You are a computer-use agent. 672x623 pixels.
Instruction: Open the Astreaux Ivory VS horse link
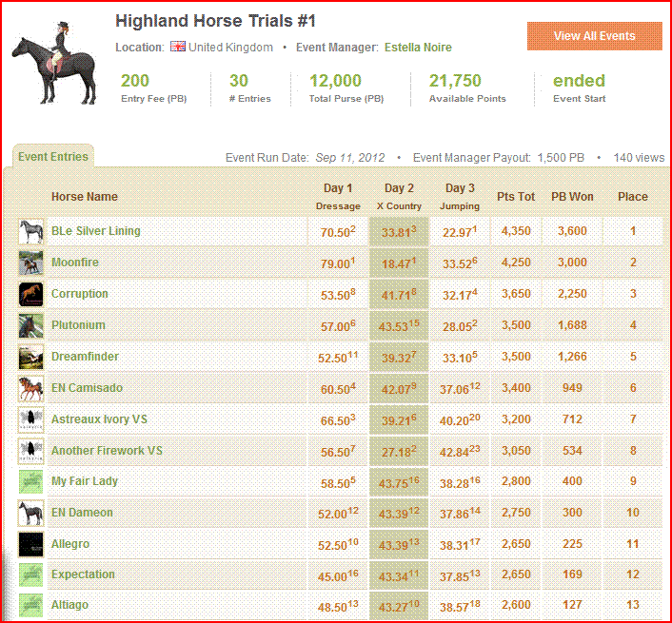tap(99, 419)
